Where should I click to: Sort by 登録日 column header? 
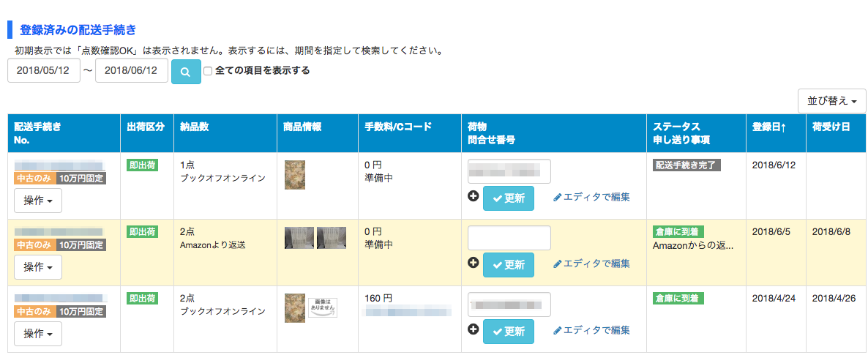coord(769,127)
